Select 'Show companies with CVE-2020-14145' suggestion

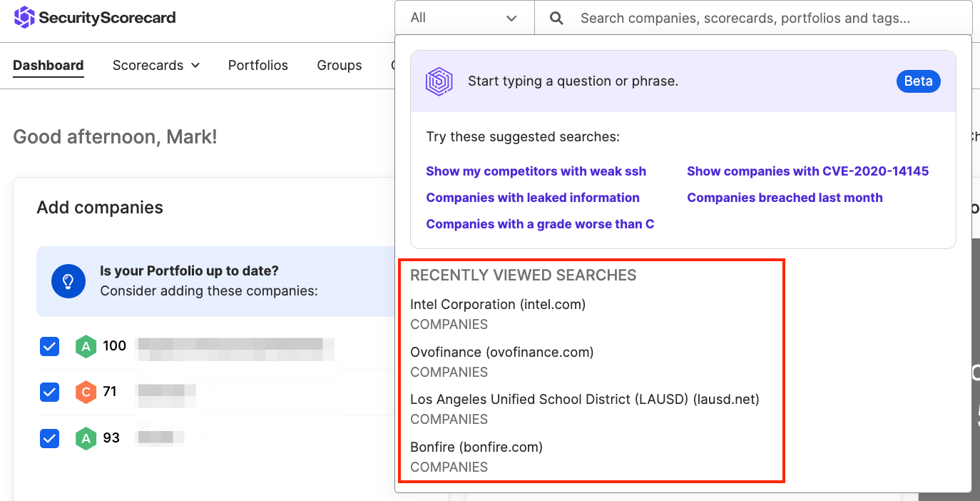point(808,171)
